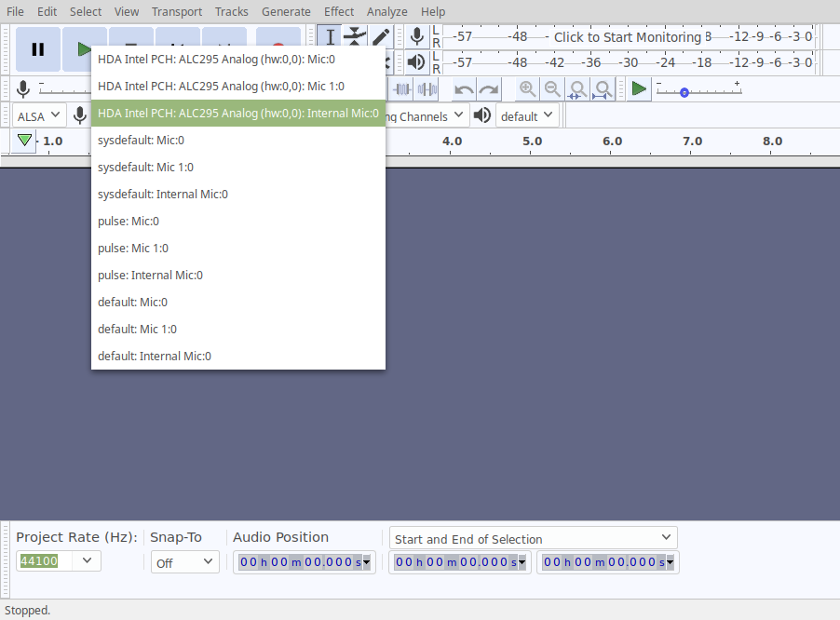Click the recording volume slider track
The image size is (840, 620).
(65, 91)
